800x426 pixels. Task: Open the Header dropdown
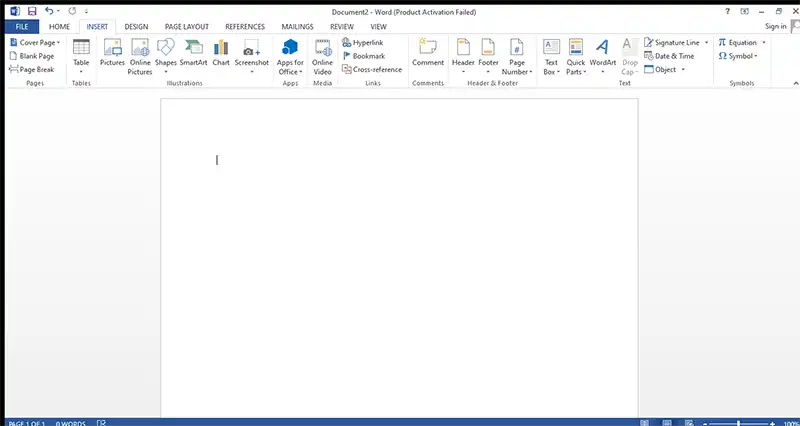(x=463, y=57)
